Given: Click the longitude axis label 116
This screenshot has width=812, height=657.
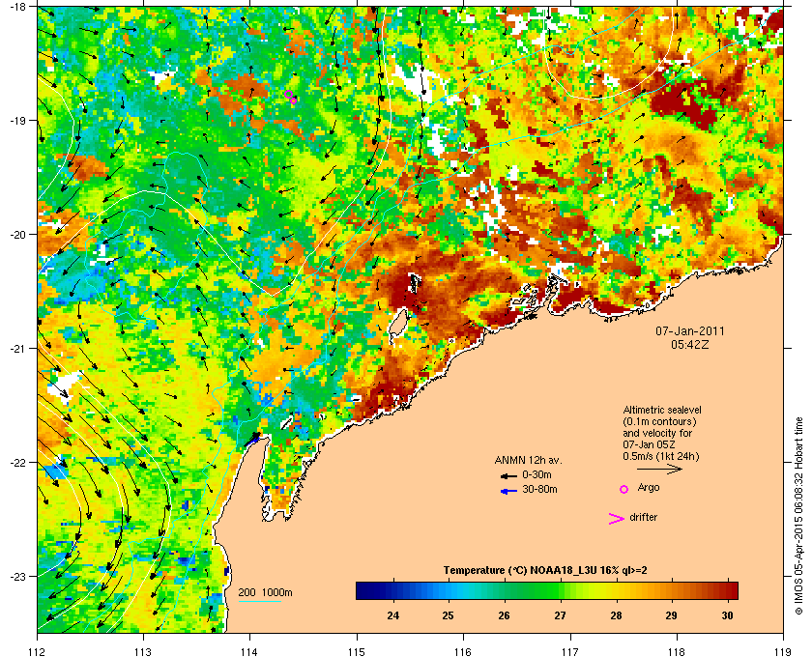Looking at the screenshot, I should (463, 652).
